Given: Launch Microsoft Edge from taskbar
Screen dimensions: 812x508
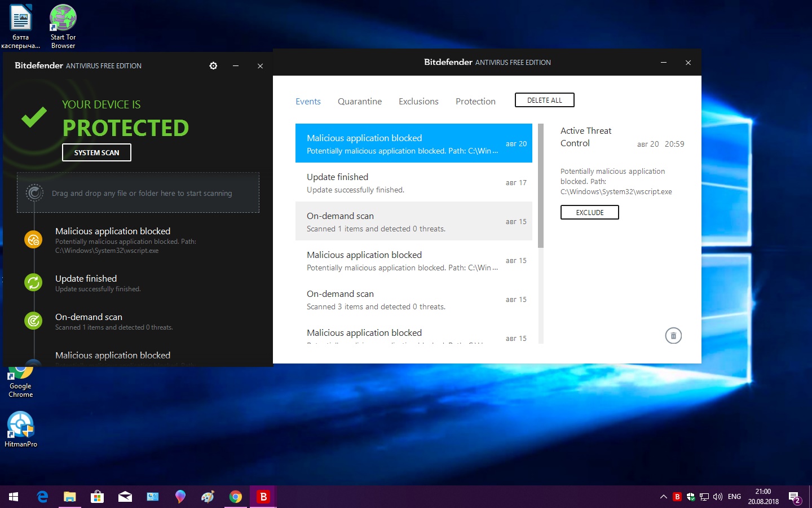Looking at the screenshot, I should pos(42,497).
